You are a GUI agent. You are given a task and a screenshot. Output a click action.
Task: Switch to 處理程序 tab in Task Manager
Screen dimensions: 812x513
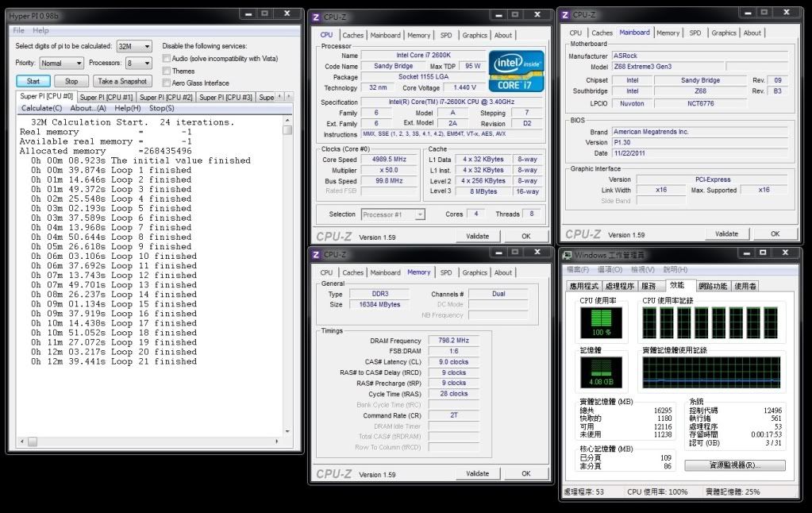coord(620,286)
